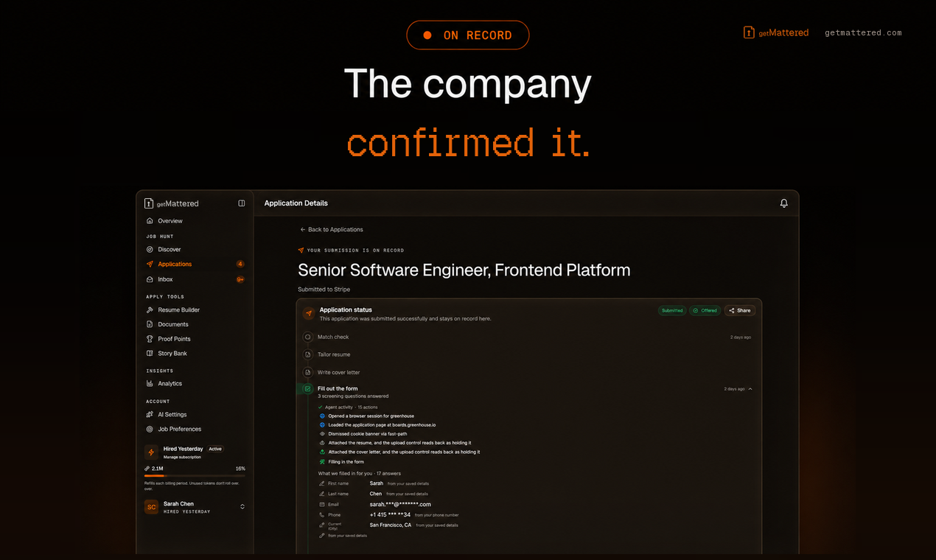Click 2 days ago on Match check row
Screen dimensions: 936x560
coord(741,337)
